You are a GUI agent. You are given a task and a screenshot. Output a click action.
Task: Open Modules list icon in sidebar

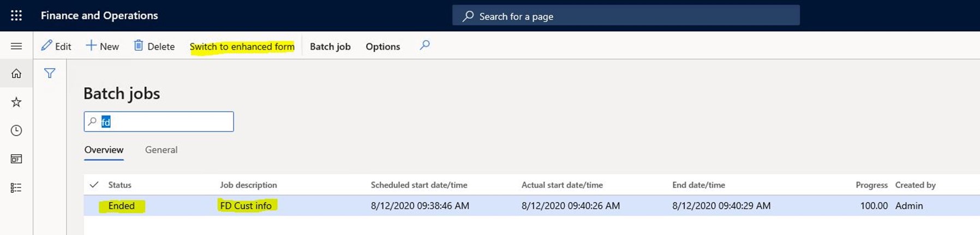16,187
